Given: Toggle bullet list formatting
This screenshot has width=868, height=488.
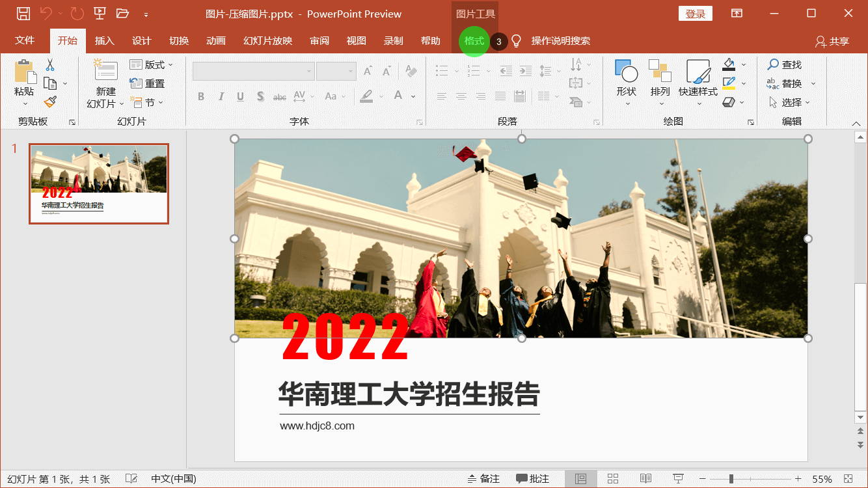Looking at the screenshot, I should (x=442, y=70).
